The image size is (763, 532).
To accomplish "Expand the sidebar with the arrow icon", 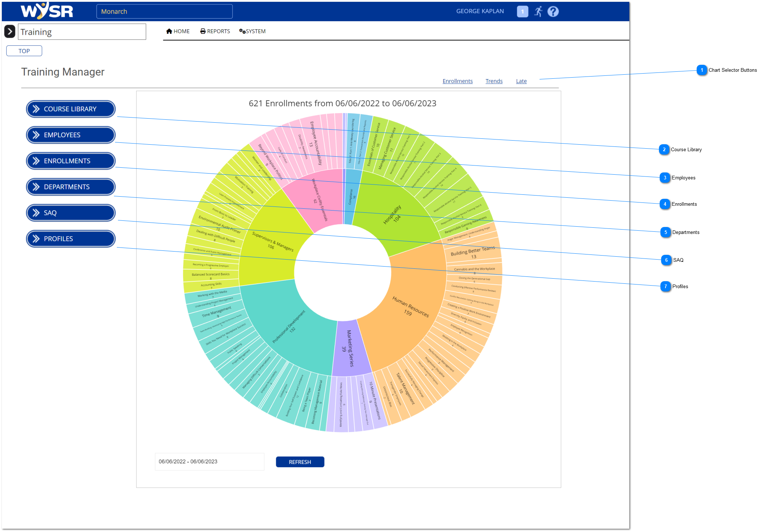I will coord(10,31).
